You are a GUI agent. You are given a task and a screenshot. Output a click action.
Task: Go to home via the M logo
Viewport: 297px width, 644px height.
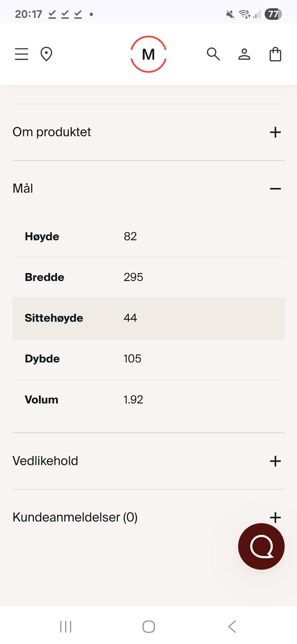pyautogui.click(x=148, y=54)
